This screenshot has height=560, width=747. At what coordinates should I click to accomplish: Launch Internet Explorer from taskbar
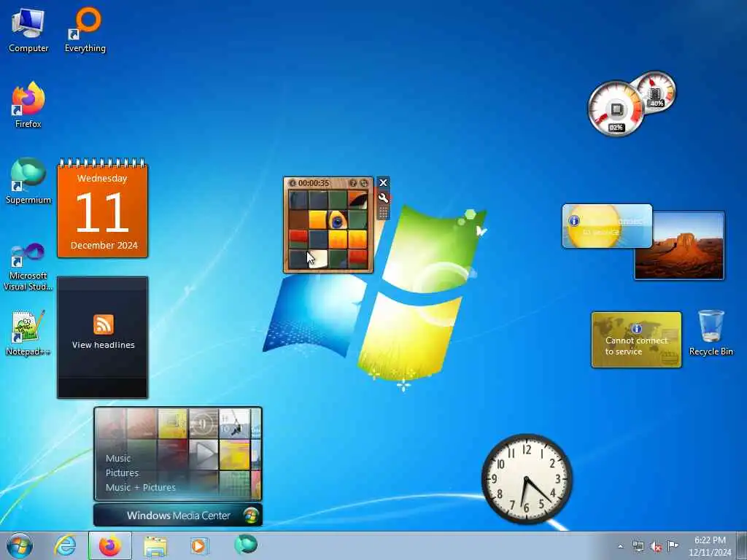[65, 545]
